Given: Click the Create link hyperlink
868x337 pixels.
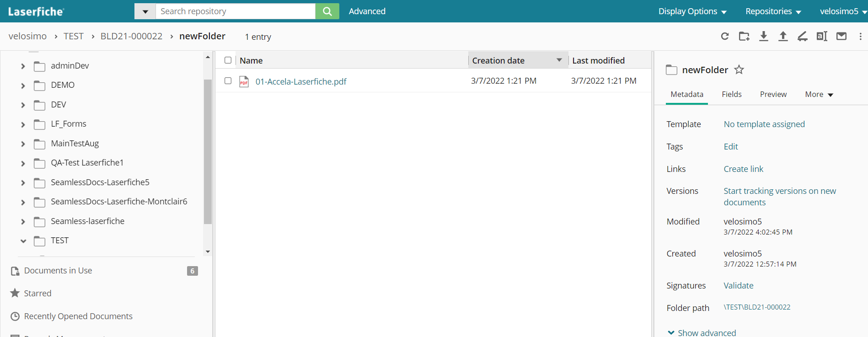Looking at the screenshot, I should [743, 169].
